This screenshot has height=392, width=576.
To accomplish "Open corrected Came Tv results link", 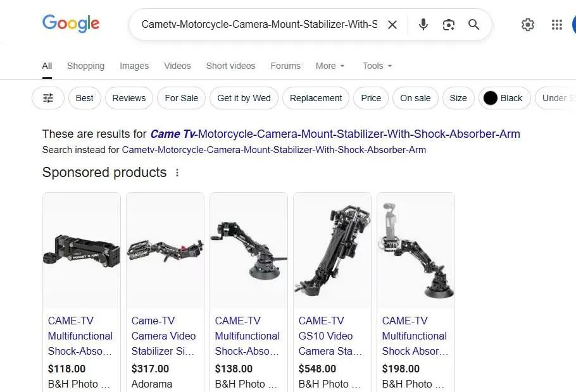I will coord(335,134).
